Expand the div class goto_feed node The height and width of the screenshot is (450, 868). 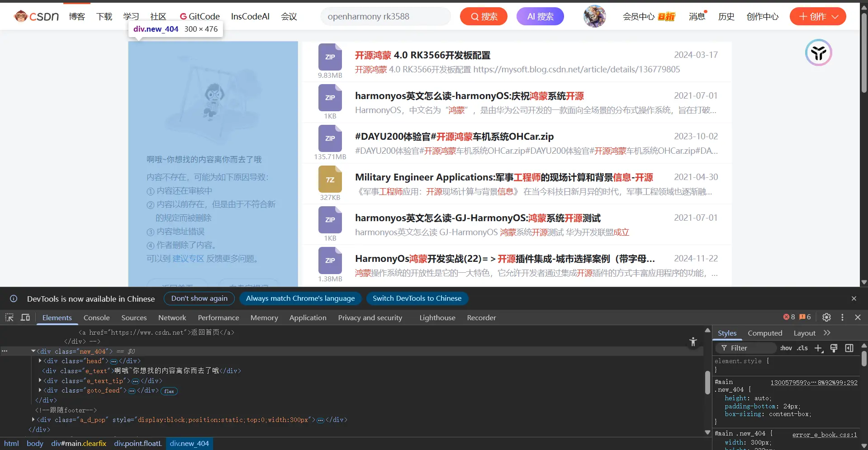pos(40,390)
